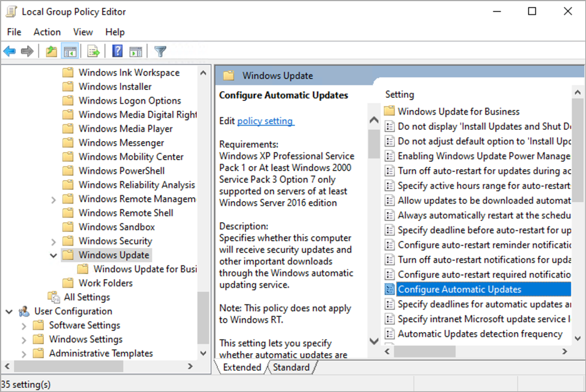Screen dimensions: 586x392
Task: Expand the Windows Security tree node
Action: click(53, 241)
